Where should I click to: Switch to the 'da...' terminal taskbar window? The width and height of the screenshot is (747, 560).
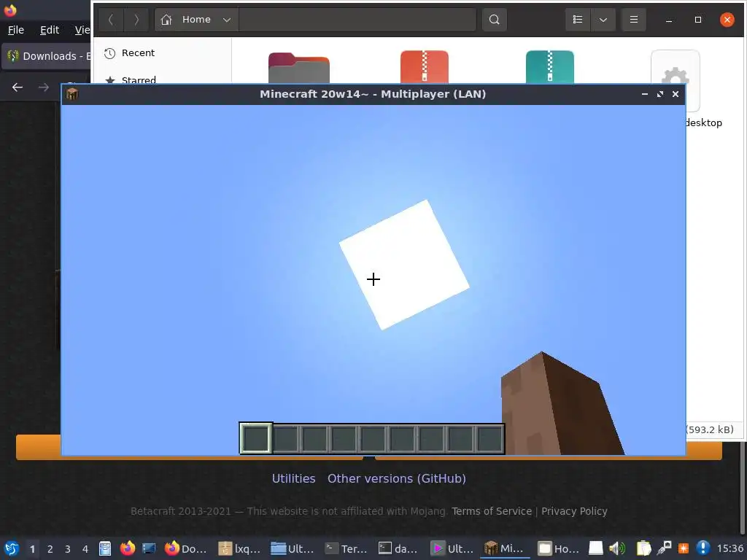[x=399, y=548]
